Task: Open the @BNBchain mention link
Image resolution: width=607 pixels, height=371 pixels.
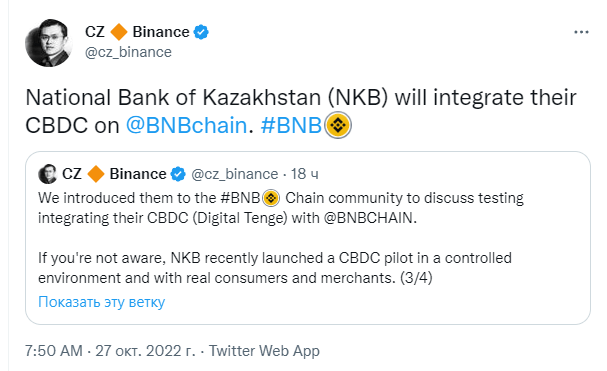Action: coord(186,125)
